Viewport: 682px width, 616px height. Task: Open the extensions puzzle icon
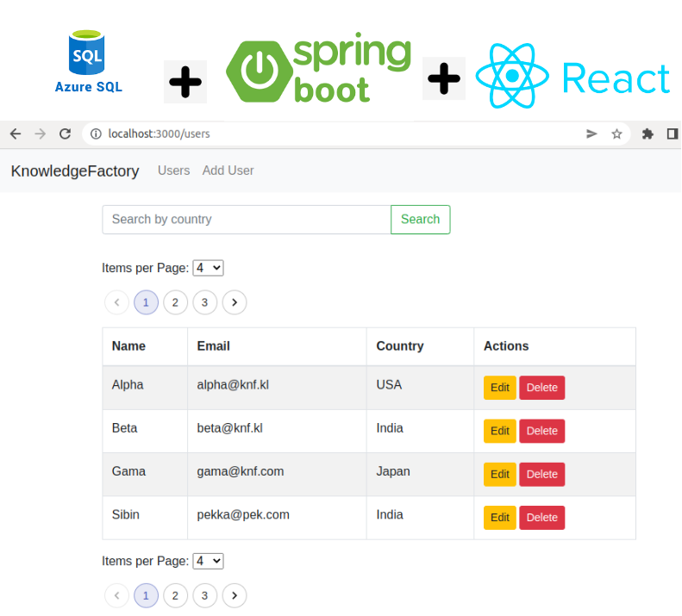648,134
